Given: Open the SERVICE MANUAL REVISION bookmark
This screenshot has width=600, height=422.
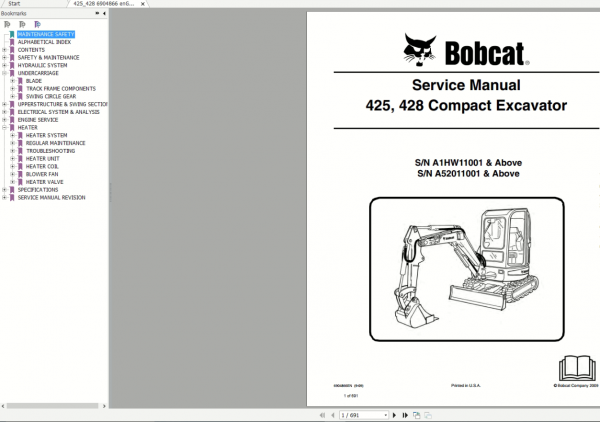Looking at the screenshot, I should pyautogui.click(x=51, y=198).
